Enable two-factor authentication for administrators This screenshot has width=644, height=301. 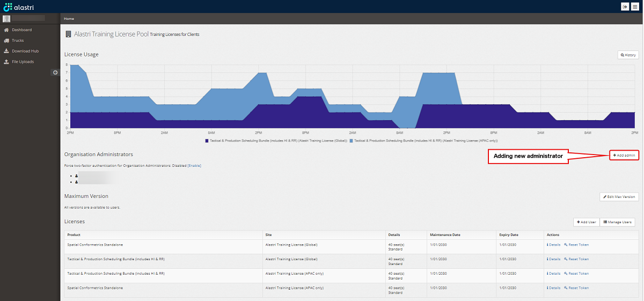coord(194,166)
